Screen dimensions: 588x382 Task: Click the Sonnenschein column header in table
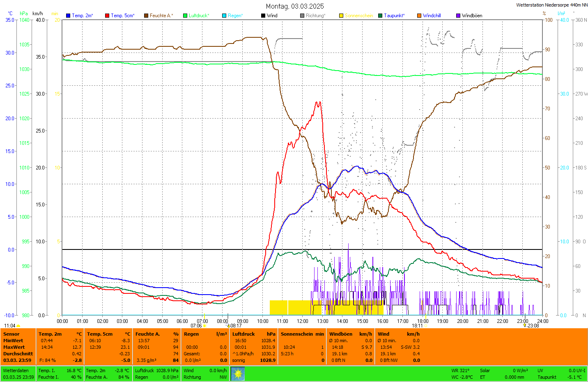pos(296,334)
